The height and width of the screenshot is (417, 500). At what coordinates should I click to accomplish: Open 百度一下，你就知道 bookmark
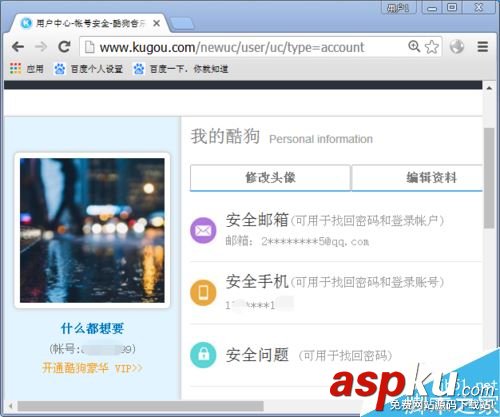(181, 69)
